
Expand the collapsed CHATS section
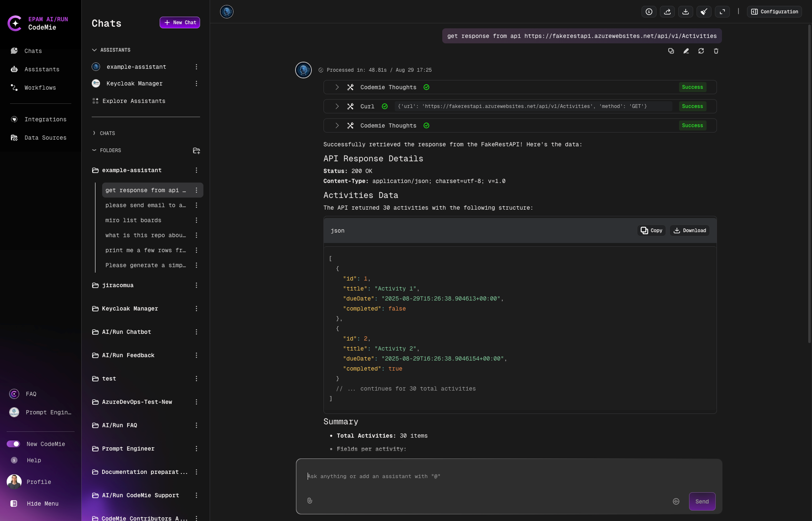103,133
